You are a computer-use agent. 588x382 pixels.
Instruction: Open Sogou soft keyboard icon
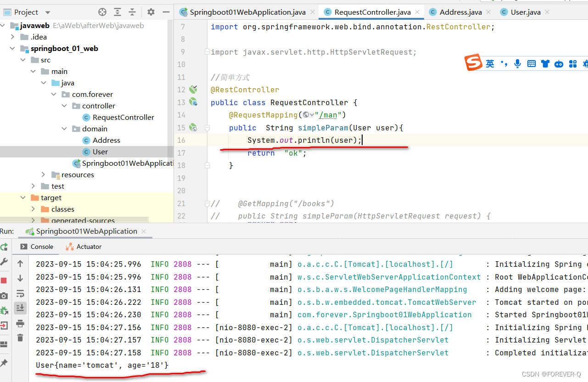click(x=532, y=64)
